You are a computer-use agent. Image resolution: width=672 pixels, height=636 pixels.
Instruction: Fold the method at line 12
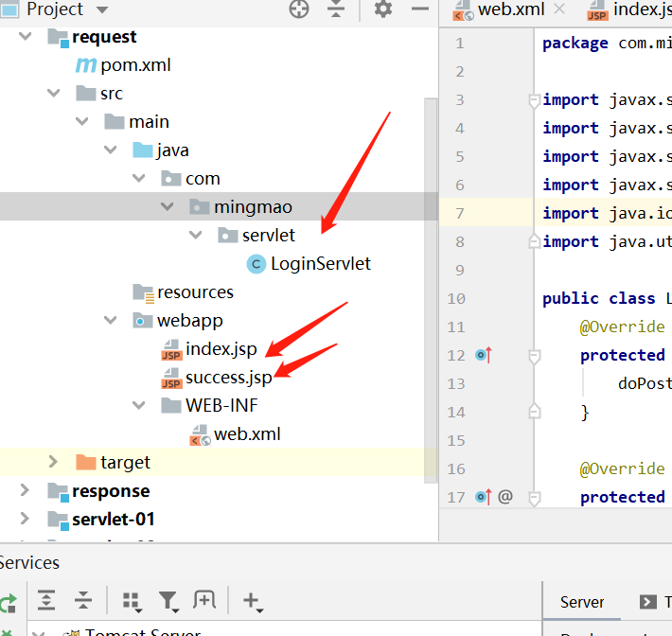click(534, 356)
